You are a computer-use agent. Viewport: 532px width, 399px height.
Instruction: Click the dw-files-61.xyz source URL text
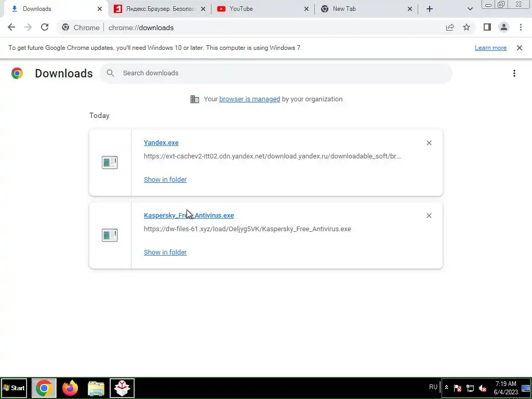[247, 229]
